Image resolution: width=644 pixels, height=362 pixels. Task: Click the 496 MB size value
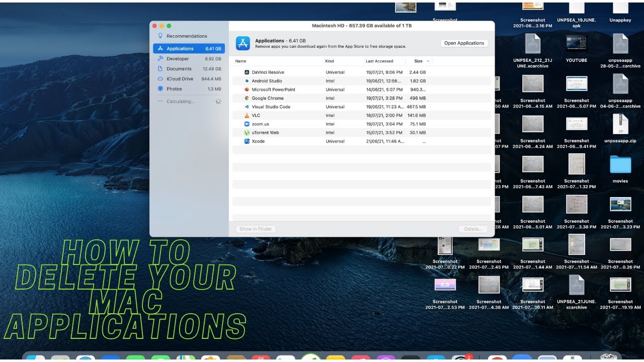coord(418,98)
